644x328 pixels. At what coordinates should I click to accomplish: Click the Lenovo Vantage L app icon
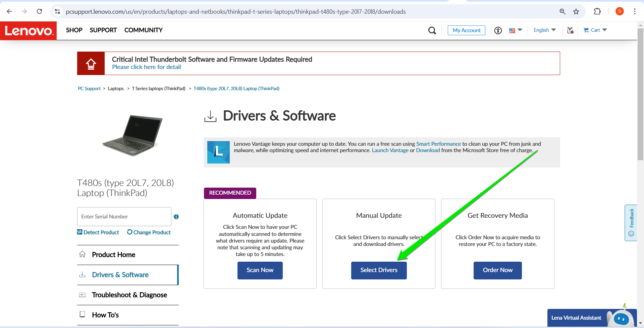coord(218,152)
